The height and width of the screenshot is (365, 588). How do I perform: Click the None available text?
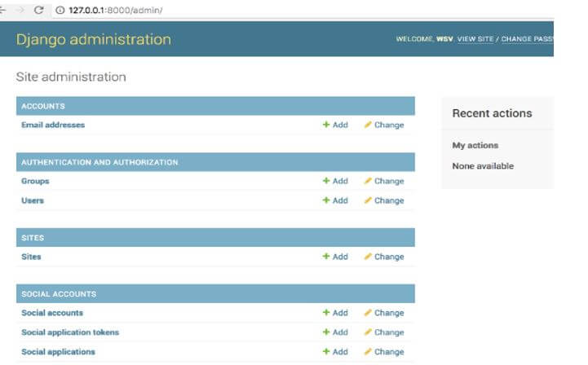pyautogui.click(x=483, y=165)
